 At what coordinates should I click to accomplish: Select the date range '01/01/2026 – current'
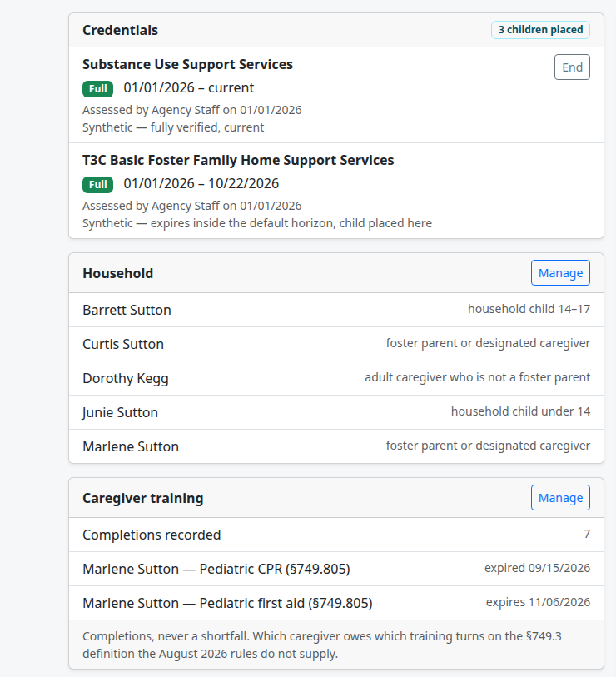189,87
